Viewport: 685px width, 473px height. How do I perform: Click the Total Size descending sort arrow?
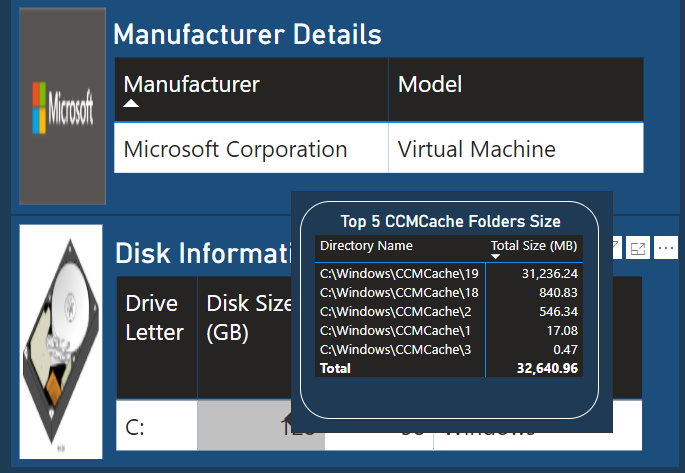(x=495, y=256)
